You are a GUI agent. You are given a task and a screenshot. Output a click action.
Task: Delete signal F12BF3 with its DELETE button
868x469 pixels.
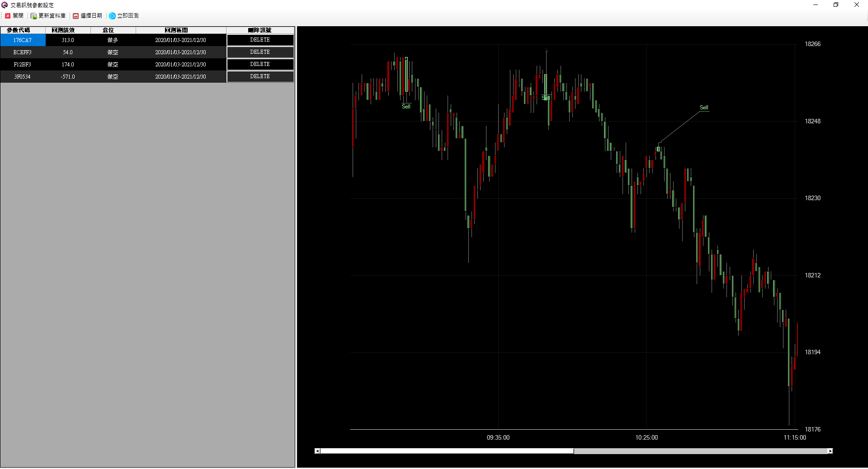pos(260,64)
